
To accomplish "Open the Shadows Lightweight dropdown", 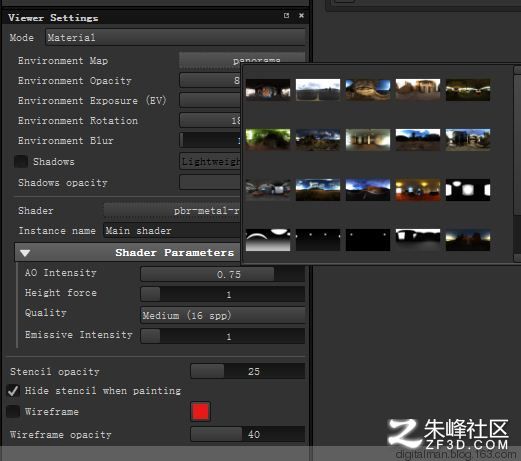I will tap(210, 162).
